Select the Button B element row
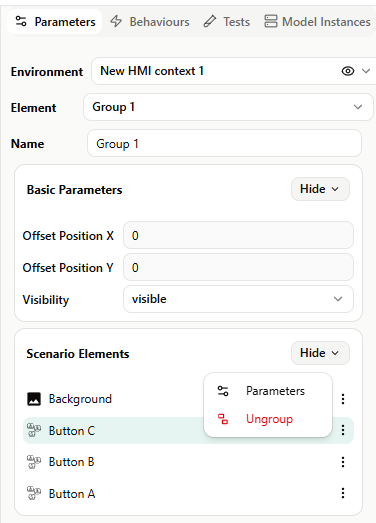Image resolution: width=376 pixels, height=523 pixels. [x=188, y=462]
